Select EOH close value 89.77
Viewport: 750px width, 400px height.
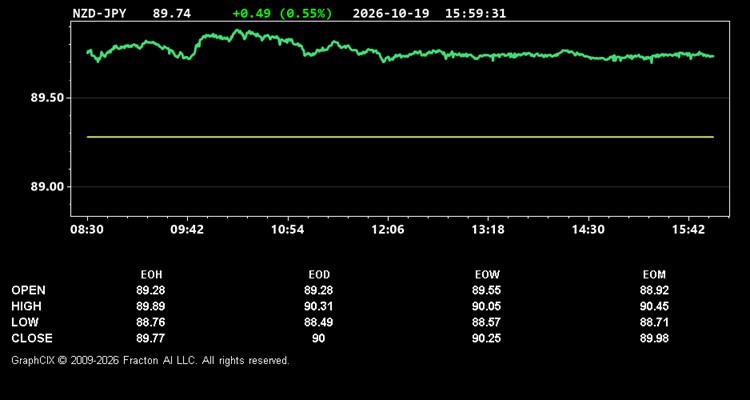pyautogui.click(x=151, y=338)
